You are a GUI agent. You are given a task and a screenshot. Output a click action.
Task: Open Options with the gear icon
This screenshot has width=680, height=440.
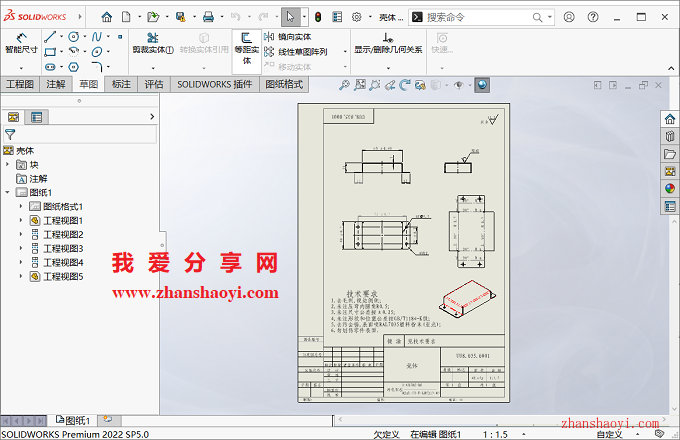point(356,17)
